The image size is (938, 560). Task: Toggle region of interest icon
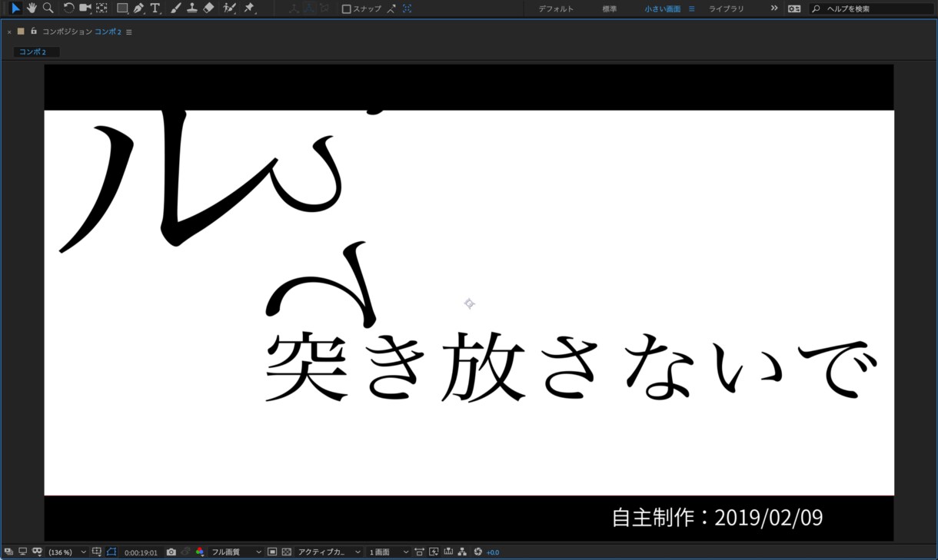pyautogui.click(x=111, y=552)
